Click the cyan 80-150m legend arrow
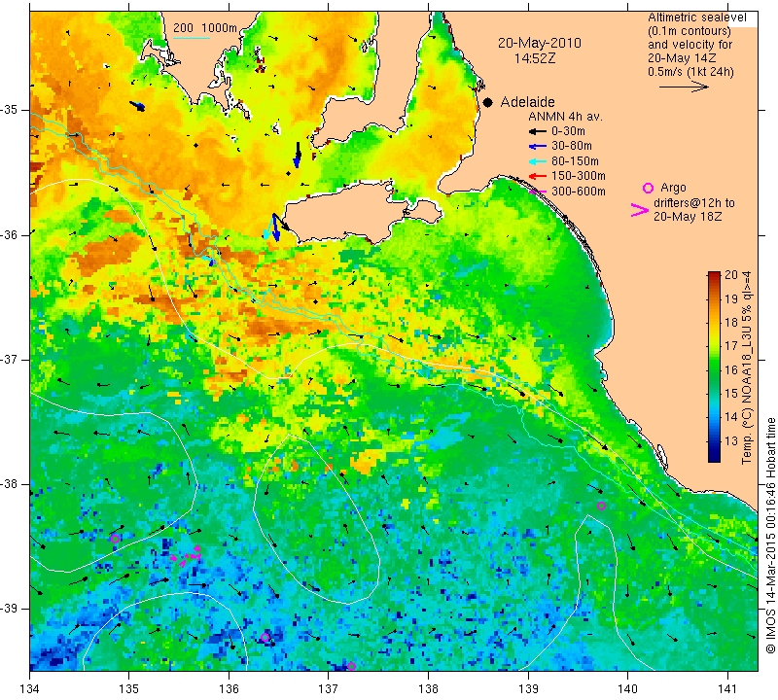The image size is (778, 700). [x=538, y=161]
